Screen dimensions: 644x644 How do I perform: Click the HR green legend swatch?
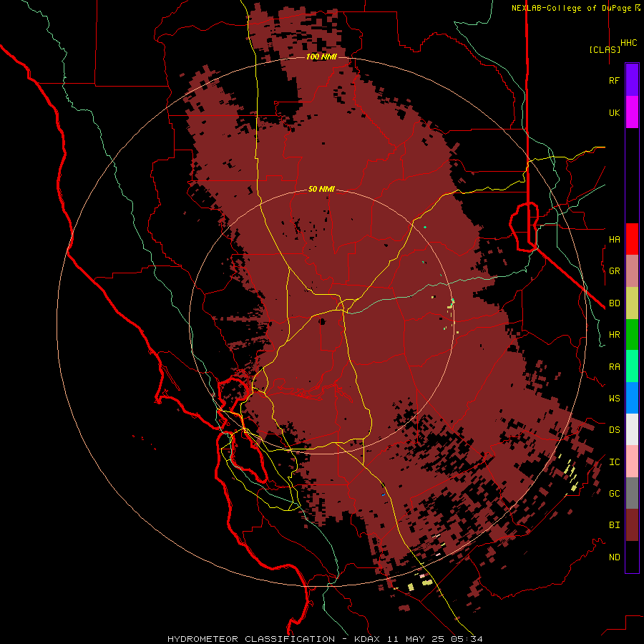(632, 334)
